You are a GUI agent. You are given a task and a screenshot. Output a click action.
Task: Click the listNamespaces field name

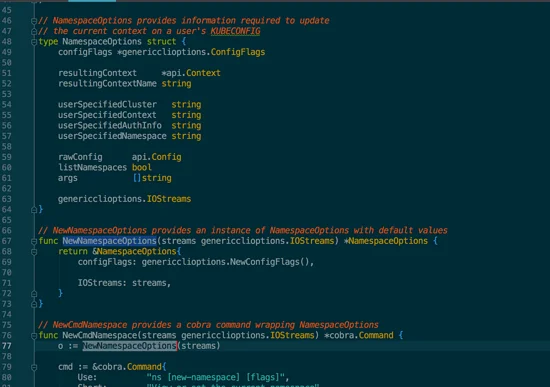(92, 167)
